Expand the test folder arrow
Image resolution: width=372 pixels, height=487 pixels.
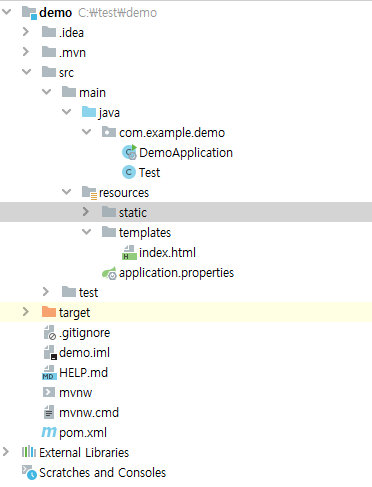[x=46, y=292]
